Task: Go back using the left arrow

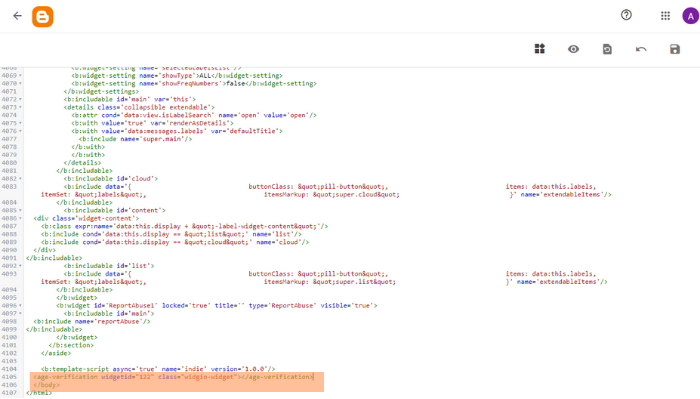Action: click(17, 16)
